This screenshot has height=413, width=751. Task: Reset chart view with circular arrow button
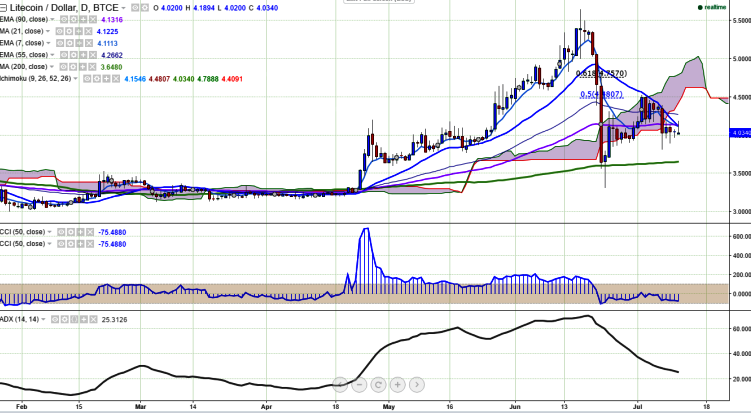click(378, 384)
